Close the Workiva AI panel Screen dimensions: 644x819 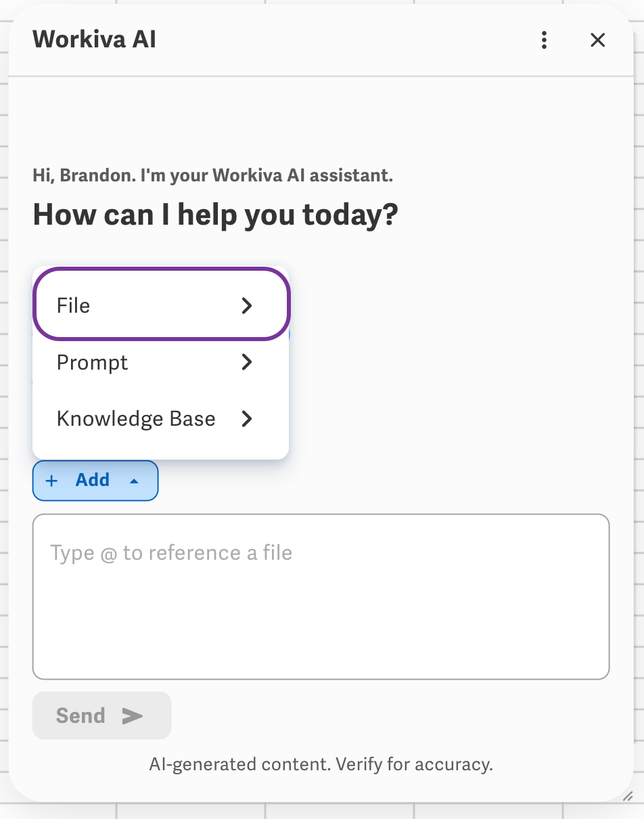(x=597, y=40)
